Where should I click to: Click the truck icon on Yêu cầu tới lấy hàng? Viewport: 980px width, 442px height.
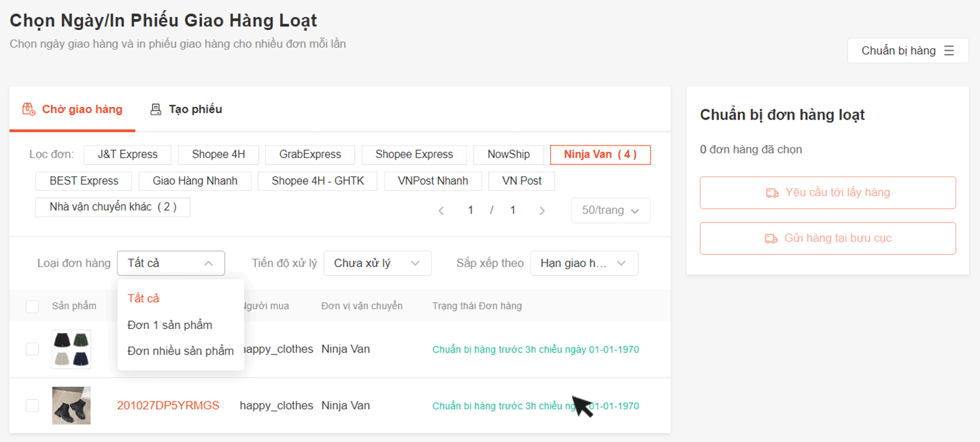click(x=772, y=193)
